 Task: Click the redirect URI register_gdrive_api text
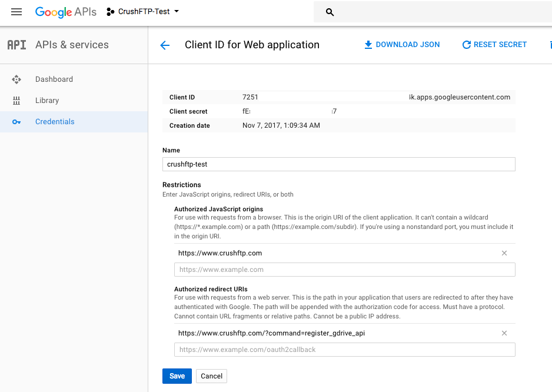pos(271,333)
